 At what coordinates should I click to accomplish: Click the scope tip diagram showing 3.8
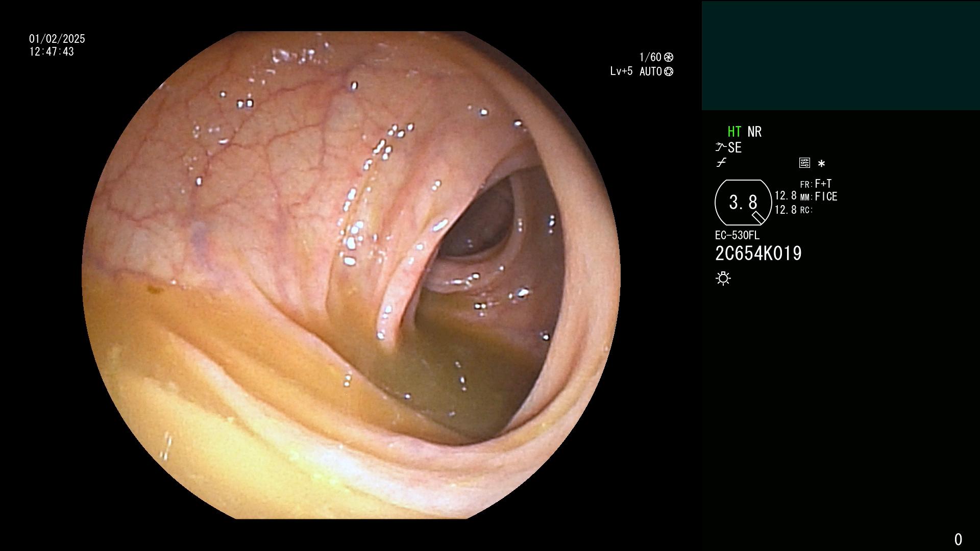tap(743, 203)
